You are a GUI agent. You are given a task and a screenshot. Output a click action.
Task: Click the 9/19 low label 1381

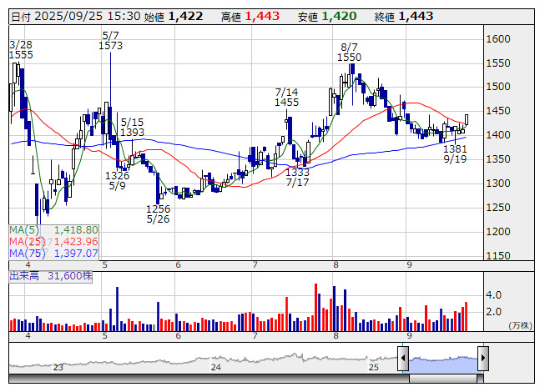[455, 149]
